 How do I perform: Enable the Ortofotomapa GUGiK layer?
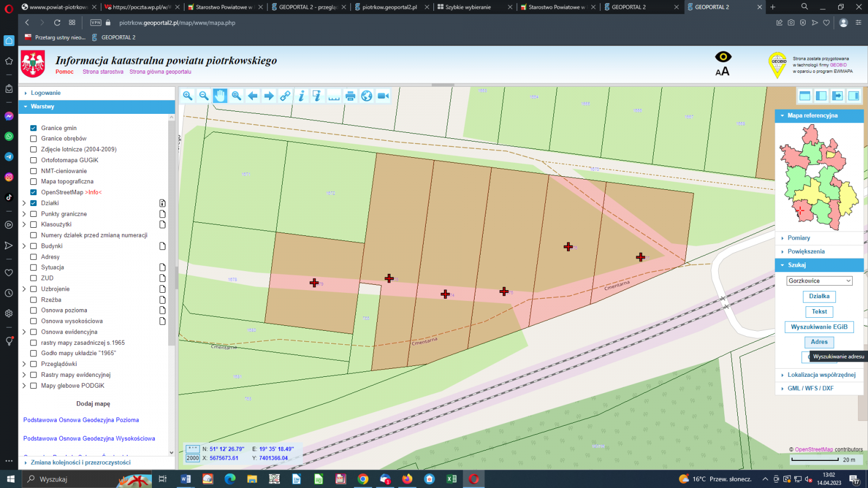[34, 160]
